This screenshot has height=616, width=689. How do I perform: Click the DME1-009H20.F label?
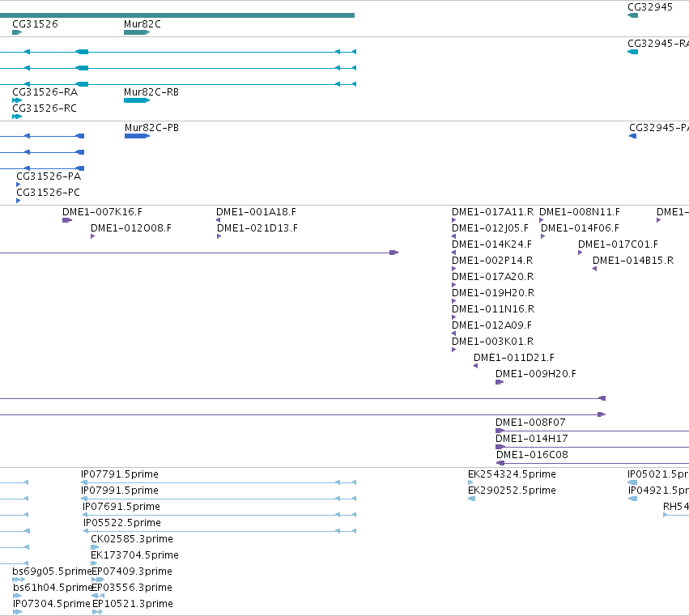pos(536,374)
